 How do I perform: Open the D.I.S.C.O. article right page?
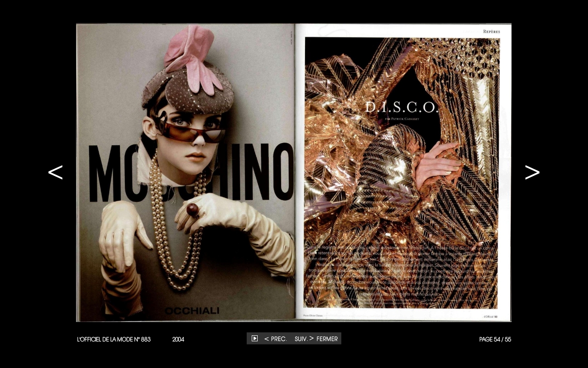(403, 172)
